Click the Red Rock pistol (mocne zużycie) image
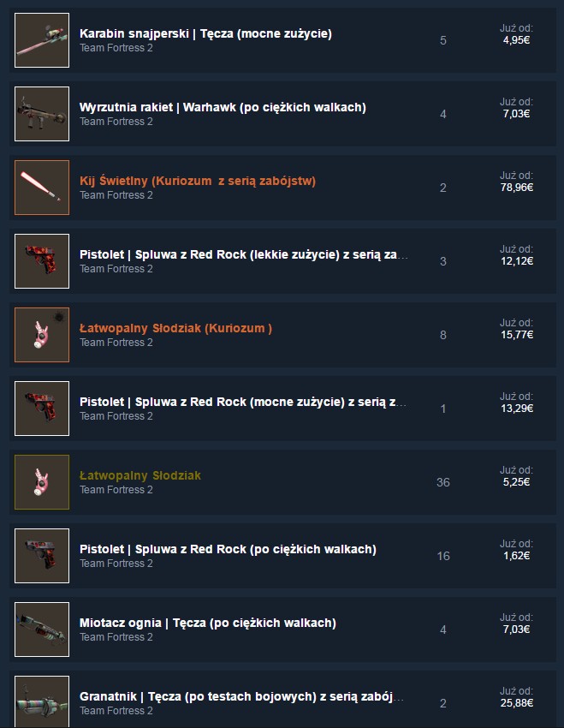 42,409
